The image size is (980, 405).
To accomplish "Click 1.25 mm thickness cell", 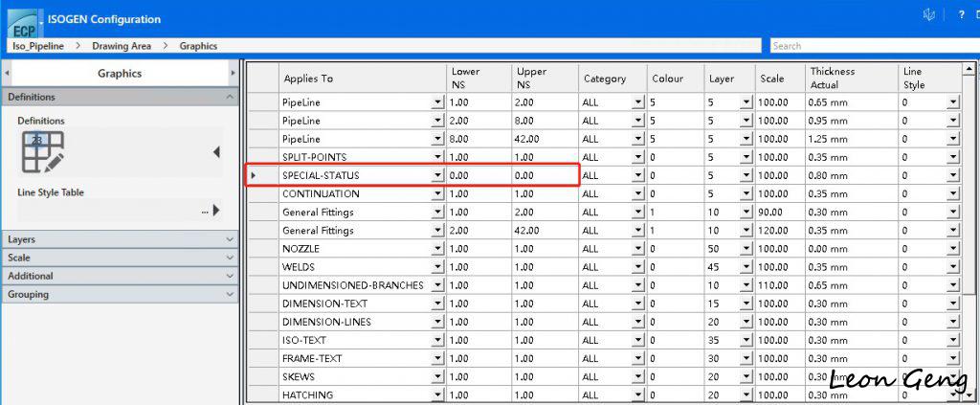I will [x=851, y=140].
